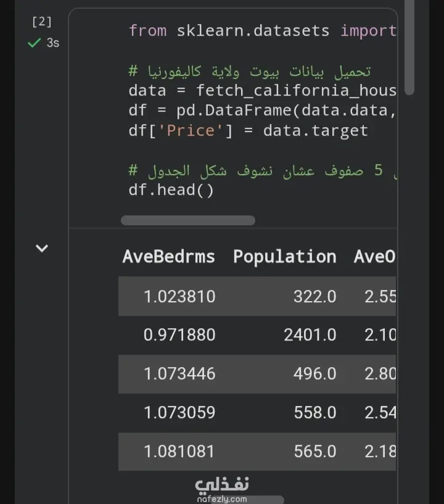Click the vertical scrollbar at top right

[x=409, y=48]
